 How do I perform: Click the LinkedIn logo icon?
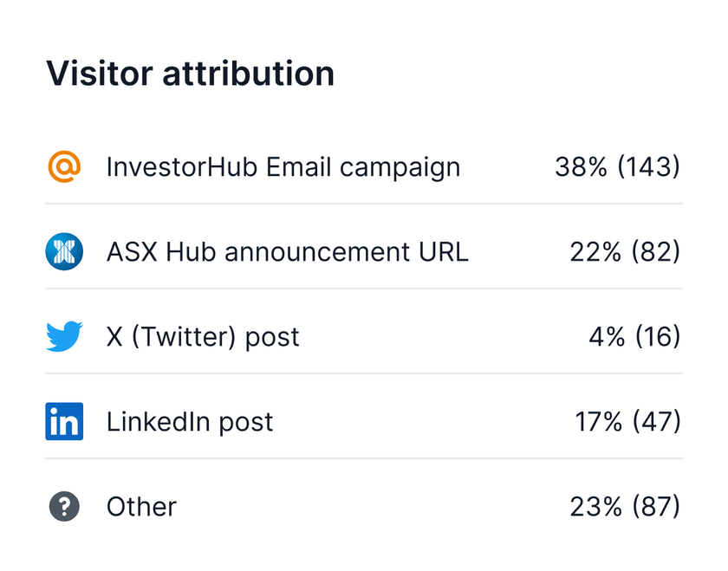[x=64, y=421]
